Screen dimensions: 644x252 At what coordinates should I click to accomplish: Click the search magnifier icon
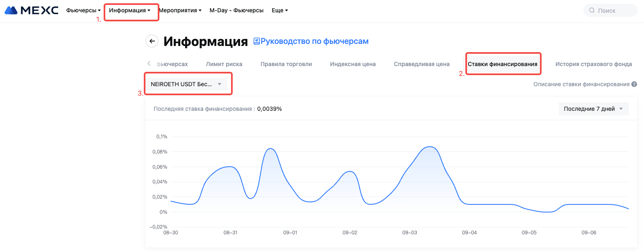click(592, 10)
